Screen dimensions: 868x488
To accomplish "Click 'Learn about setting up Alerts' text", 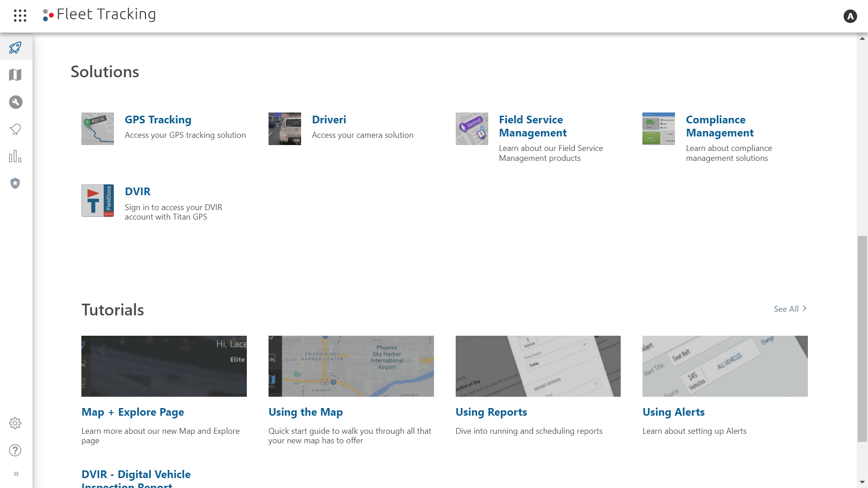I will coord(694,431).
